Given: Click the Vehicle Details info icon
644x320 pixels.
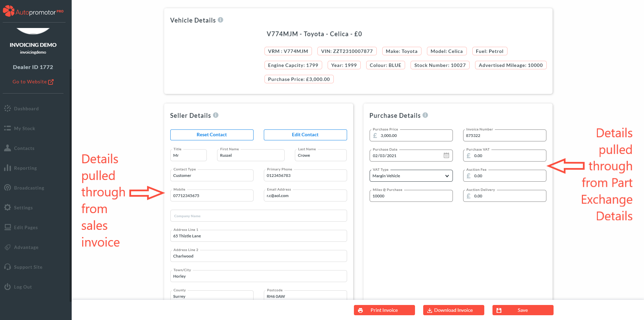Looking at the screenshot, I should [220, 20].
